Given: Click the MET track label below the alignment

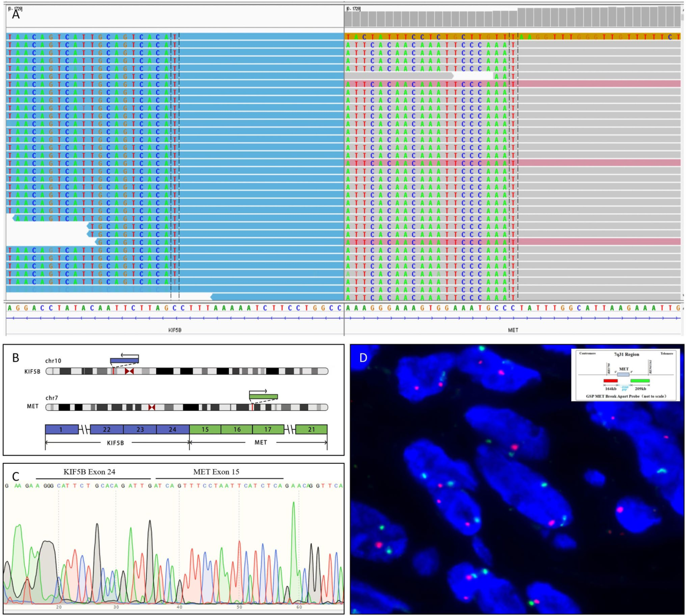Looking at the screenshot, I should coord(513,330).
